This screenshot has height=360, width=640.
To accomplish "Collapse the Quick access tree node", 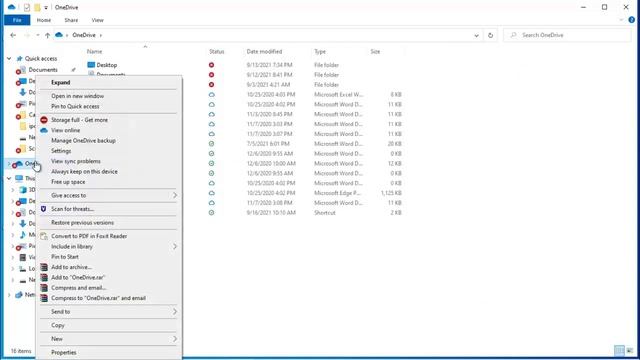I will 9,59.
